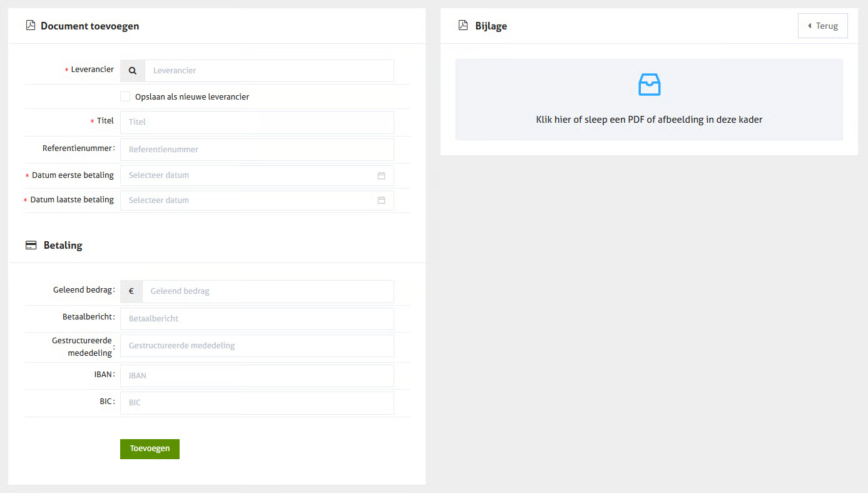Click into the Referentienummer field
The height and width of the screenshot is (493, 868).
pyautogui.click(x=257, y=150)
